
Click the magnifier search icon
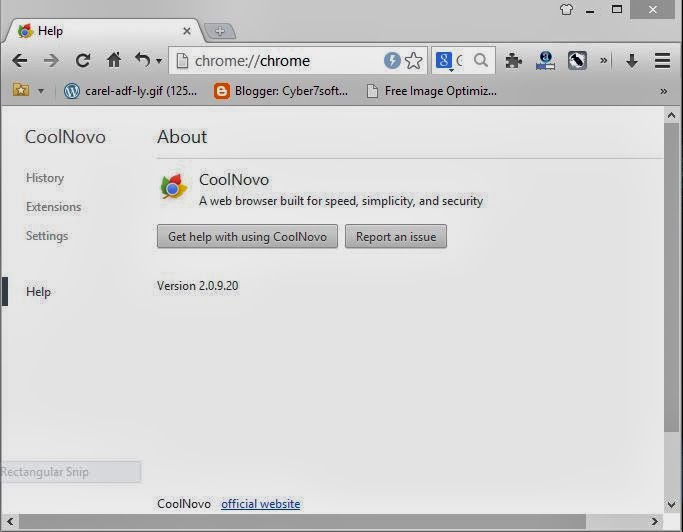click(x=481, y=60)
